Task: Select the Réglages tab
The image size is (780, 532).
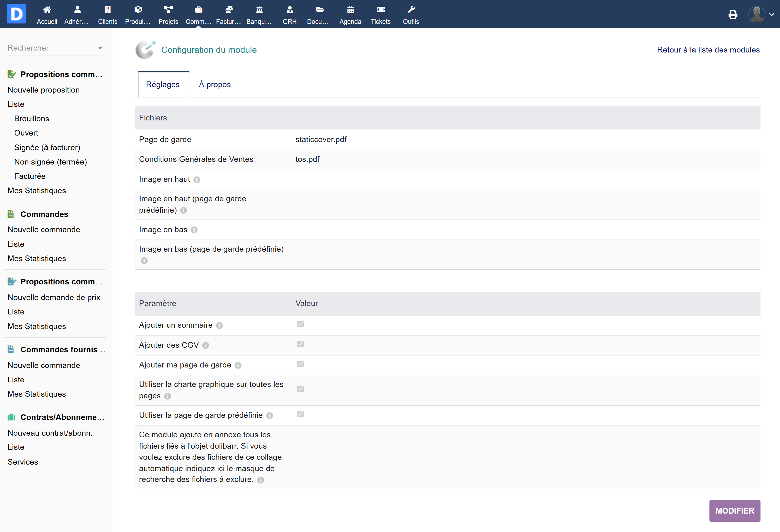Action: click(x=163, y=84)
